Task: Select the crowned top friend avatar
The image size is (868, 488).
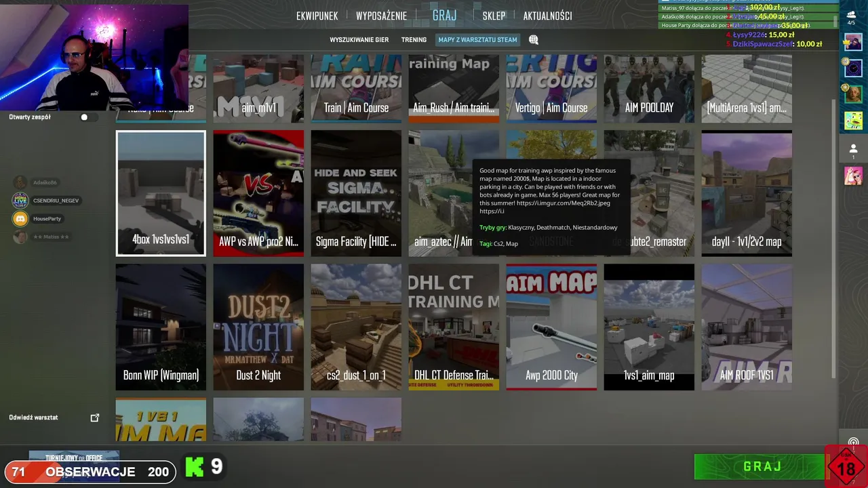Action: click(852, 42)
